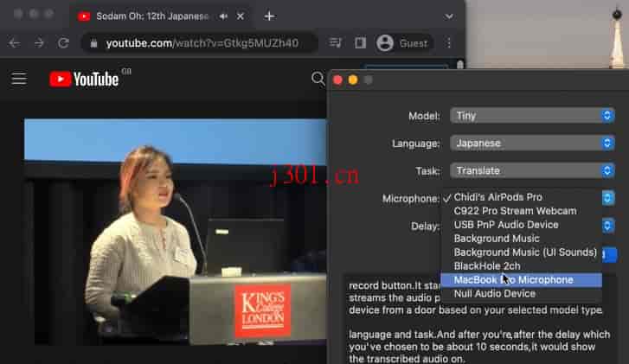Screen dimensions: 629x364
Task: Expand the Model dropdown showing Tiny
Action: [x=532, y=116]
